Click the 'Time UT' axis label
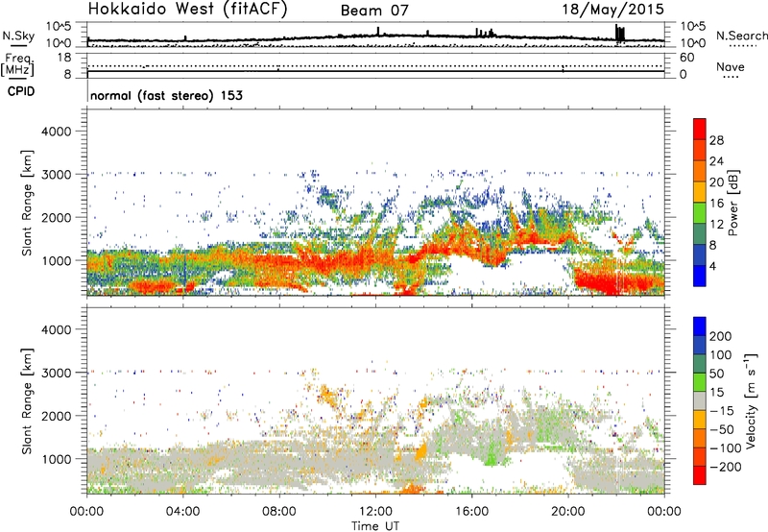Screen dimensions: 768x532 375,525
